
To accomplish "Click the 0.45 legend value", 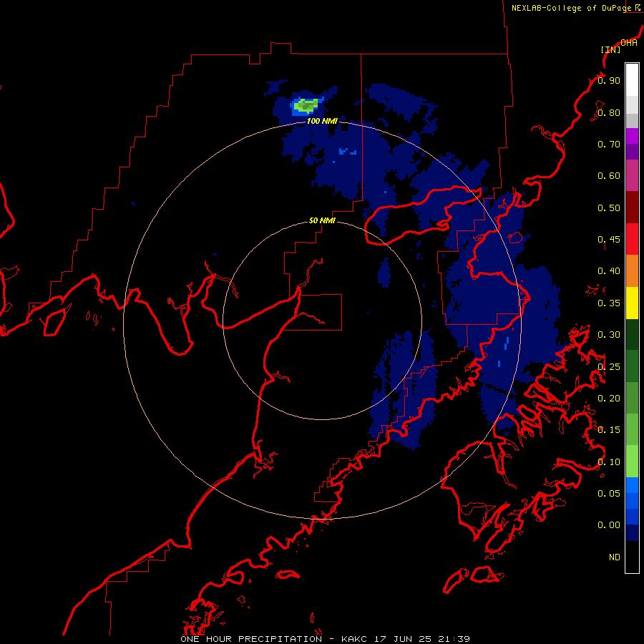I will point(609,240).
